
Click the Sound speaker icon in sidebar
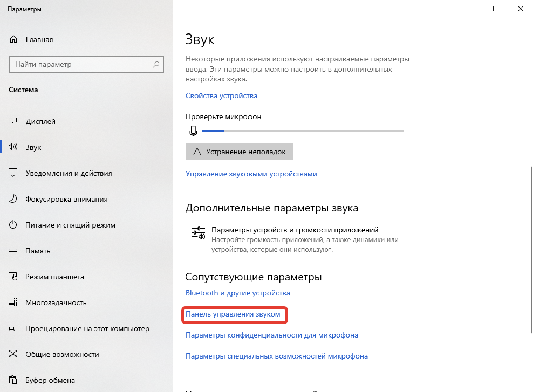pos(14,147)
